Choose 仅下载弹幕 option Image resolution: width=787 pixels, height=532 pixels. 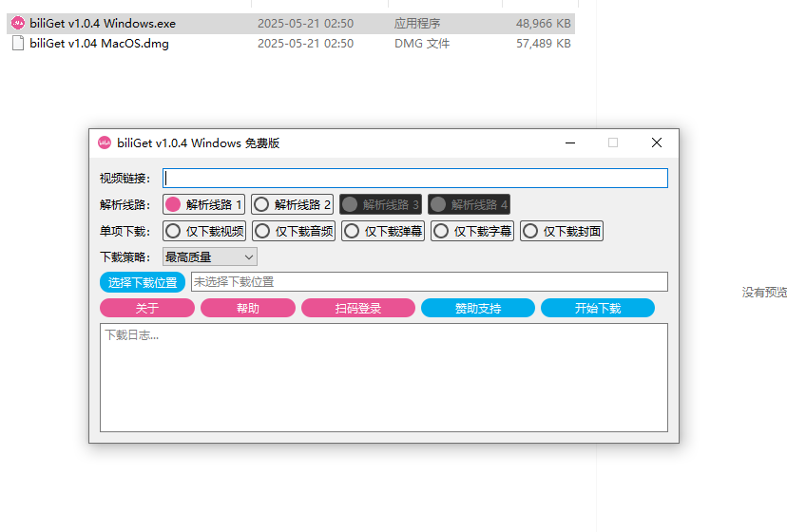point(383,231)
